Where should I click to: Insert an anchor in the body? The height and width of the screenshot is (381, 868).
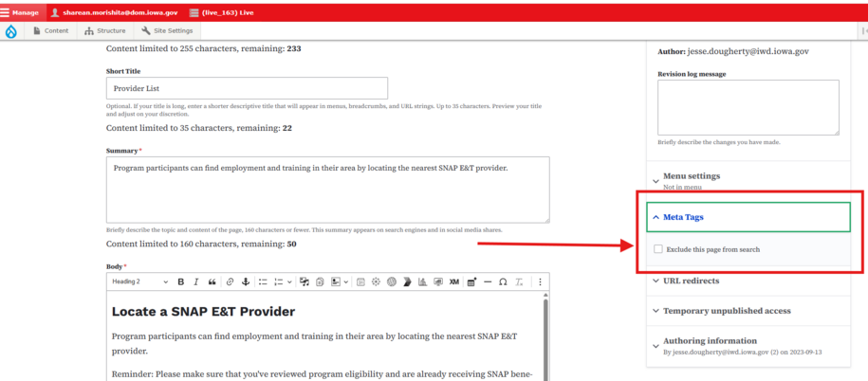point(245,281)
